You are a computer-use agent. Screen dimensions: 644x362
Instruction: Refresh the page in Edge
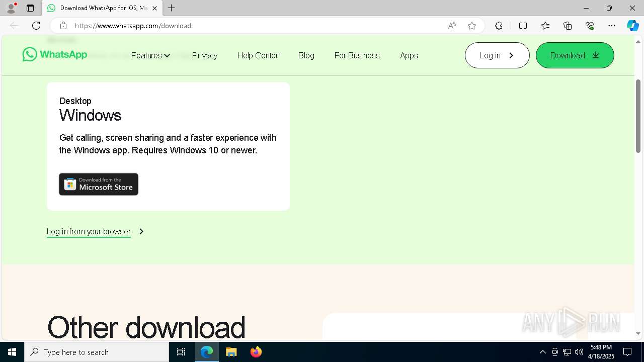36,26
